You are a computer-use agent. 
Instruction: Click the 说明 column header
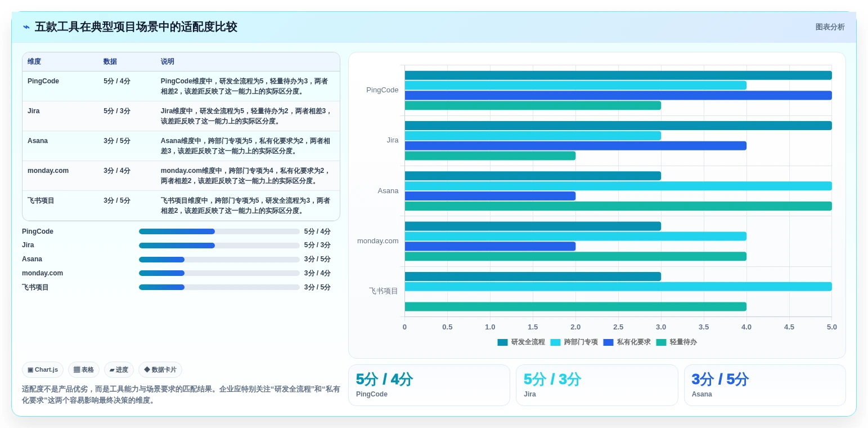pyautogui.click(x=168, y=62)
